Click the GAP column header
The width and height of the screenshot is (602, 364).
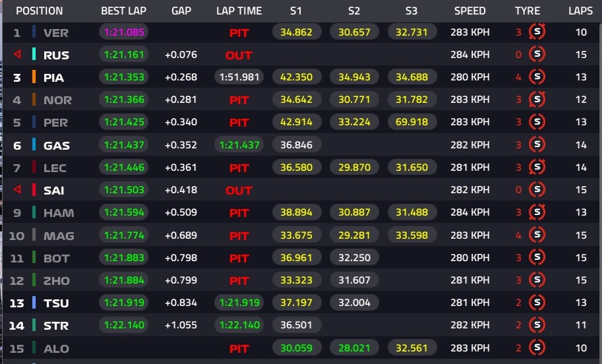point(181,11)
